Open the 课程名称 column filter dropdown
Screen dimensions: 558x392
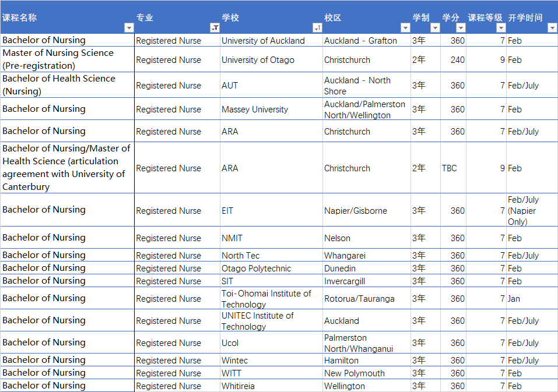pos(129,28)
